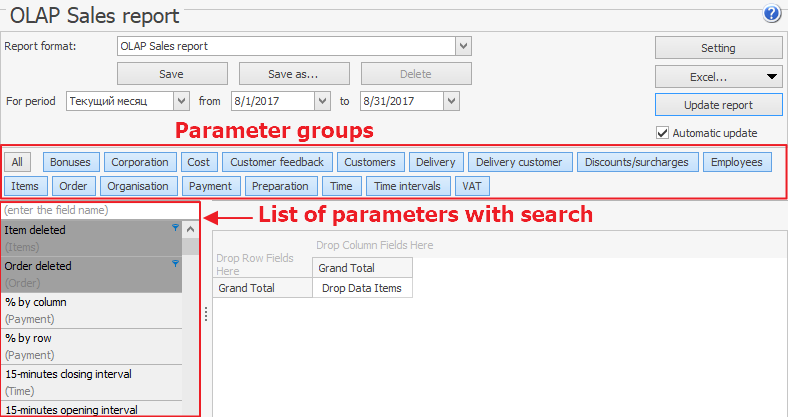This screenshot has height=417, width=788.
Task: Open the For period dropdown
Action: pyautogui.click(x=181, y=101)
